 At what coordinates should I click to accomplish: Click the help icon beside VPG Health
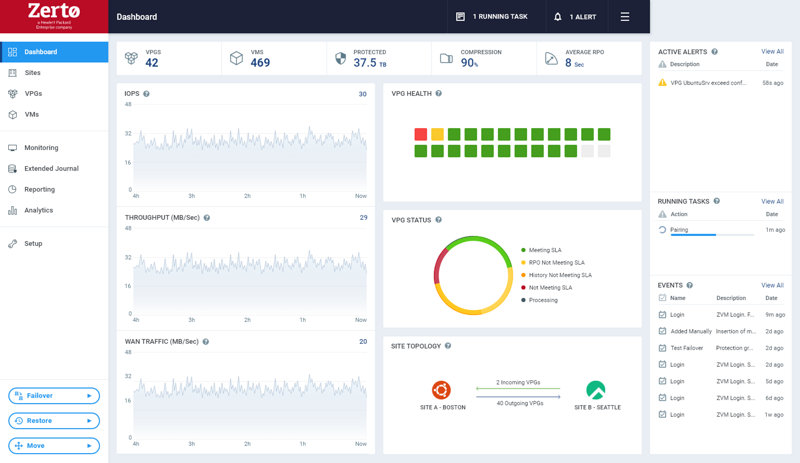[439, 94]
